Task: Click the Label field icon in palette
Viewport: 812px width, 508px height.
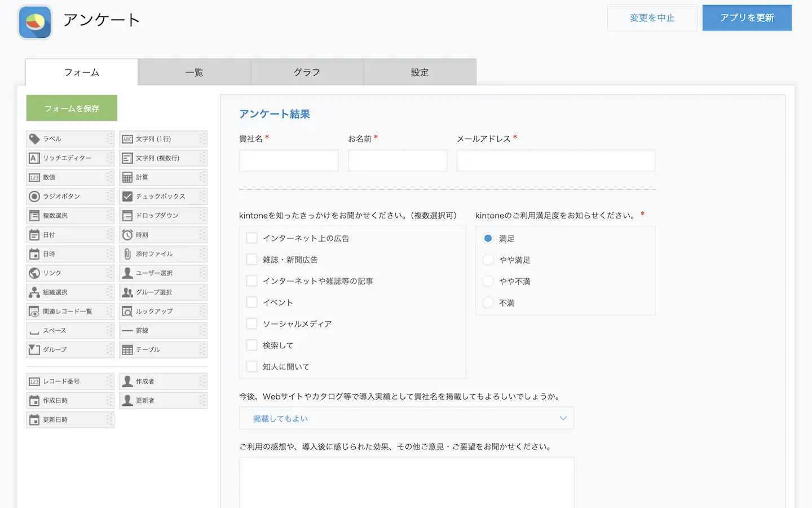Action: 34,139
